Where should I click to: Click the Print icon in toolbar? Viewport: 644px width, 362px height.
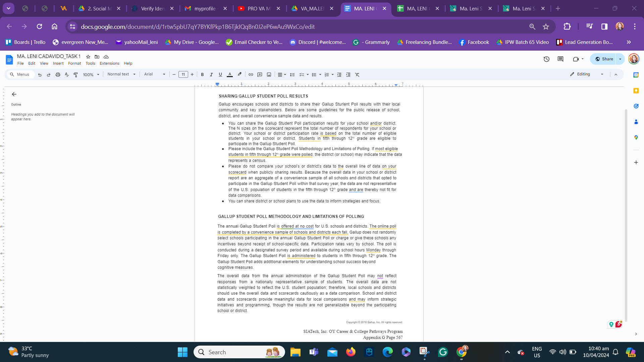point(58,74)
